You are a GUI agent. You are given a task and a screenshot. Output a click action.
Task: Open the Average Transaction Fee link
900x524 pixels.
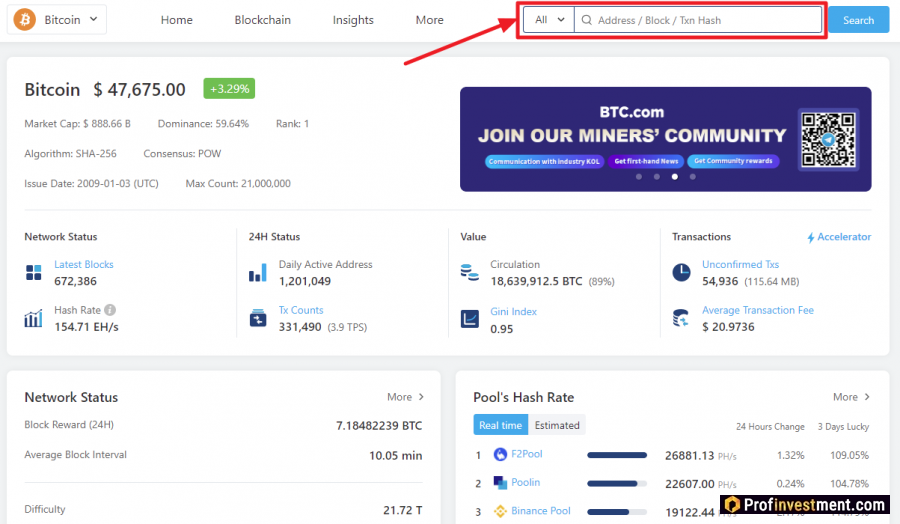[x=758, y=310]
